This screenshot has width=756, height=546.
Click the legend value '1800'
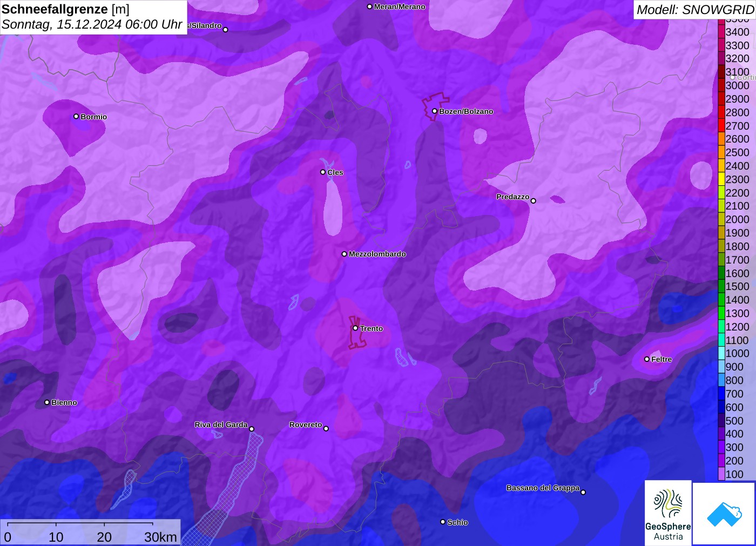tap(737, 246)
